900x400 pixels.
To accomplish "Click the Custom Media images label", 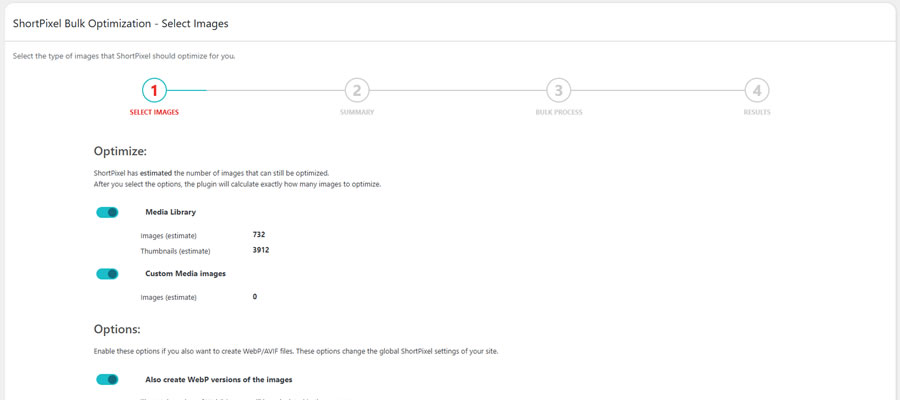I will click(x=185, y=273).
